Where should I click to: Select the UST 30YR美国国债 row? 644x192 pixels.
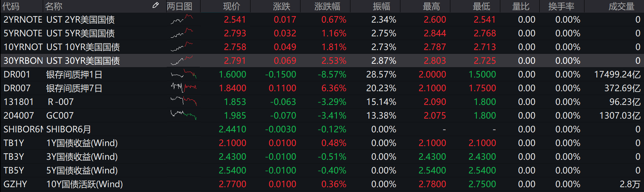click(x=83, y=61)
